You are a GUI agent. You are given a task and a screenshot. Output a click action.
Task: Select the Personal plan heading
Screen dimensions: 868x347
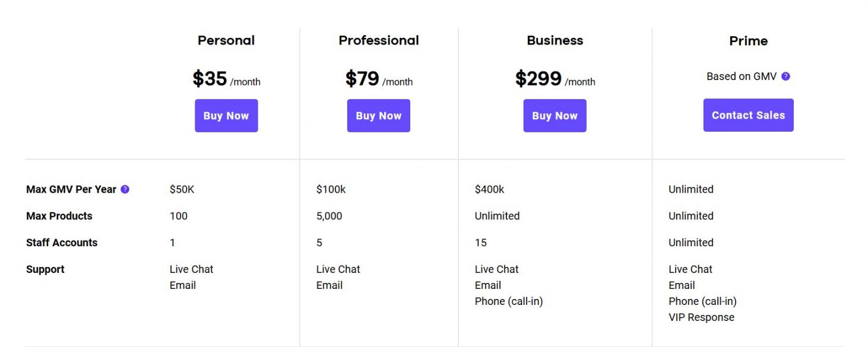(x=226, y=40)
